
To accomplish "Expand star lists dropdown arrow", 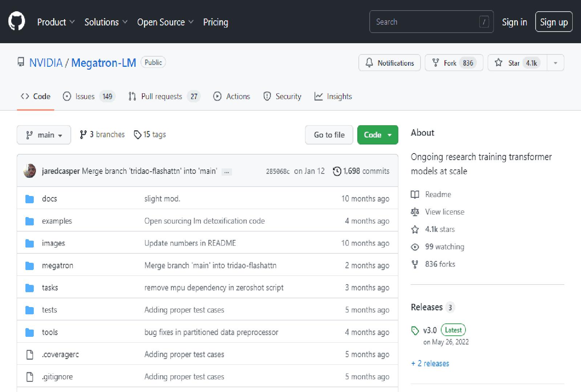I will pos(555,63).
